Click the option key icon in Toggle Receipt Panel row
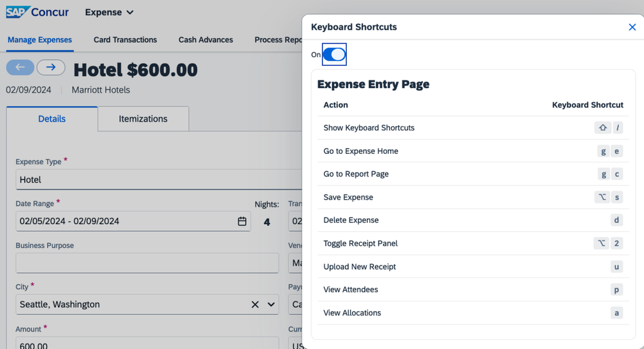The width and height of the screenshot is (644, 349). [x=601, y=243]
